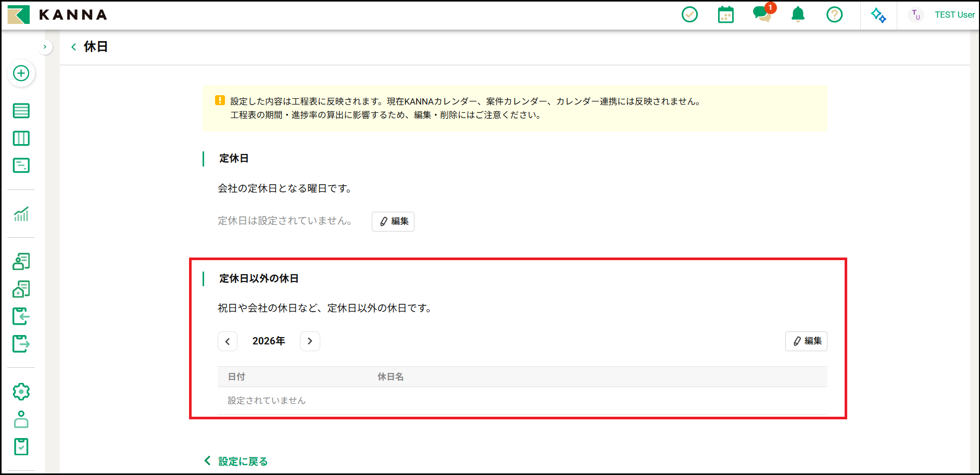Click the sparkle AI assistant icon
The height and width of the screenshot is (475, 980).
coord(878,15)
